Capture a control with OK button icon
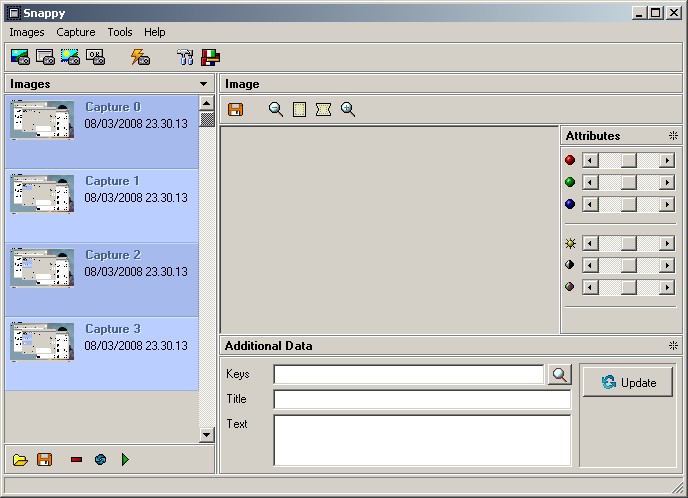Screen dimensions: 688x498 coord(95,57)
